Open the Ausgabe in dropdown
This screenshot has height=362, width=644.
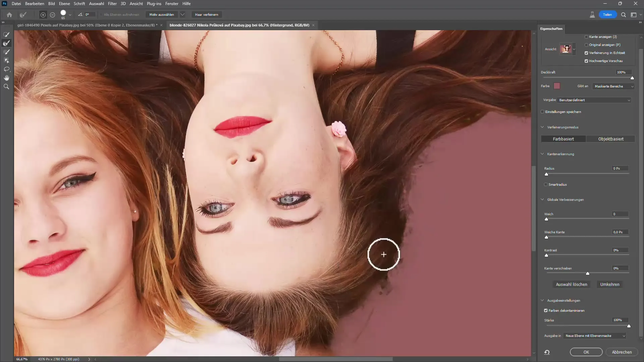[x=595, y=336]
